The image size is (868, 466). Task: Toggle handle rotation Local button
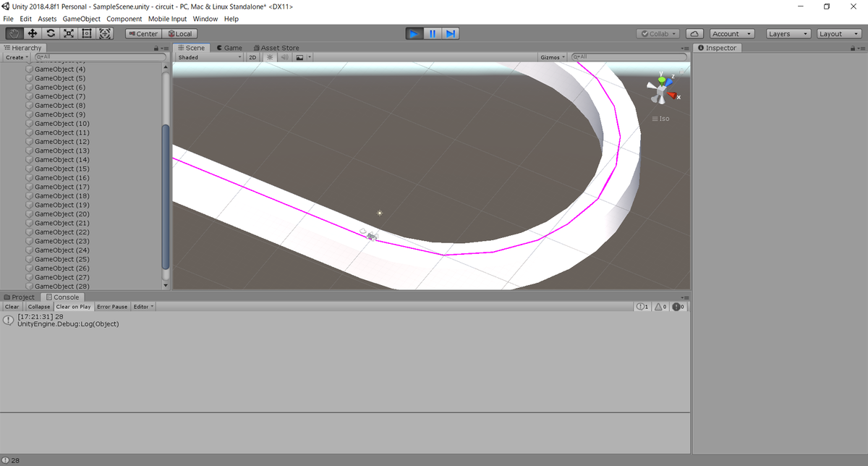(178, 33)
